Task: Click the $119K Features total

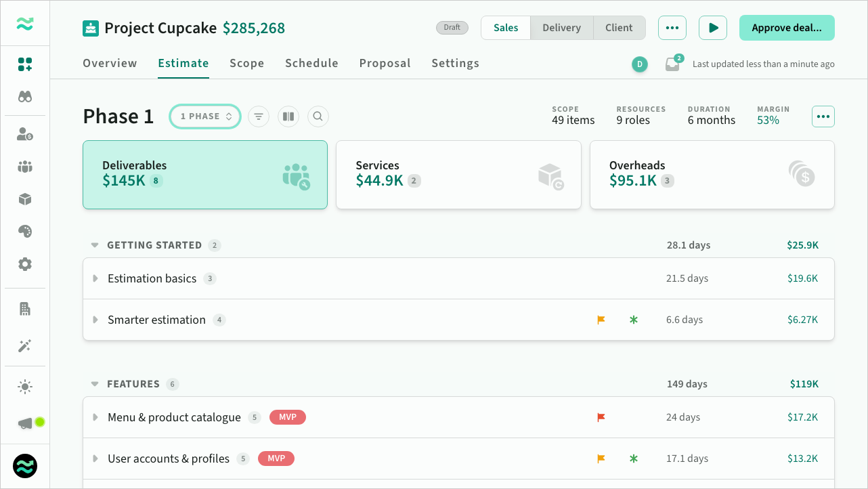Action: [x=804, y=384]
